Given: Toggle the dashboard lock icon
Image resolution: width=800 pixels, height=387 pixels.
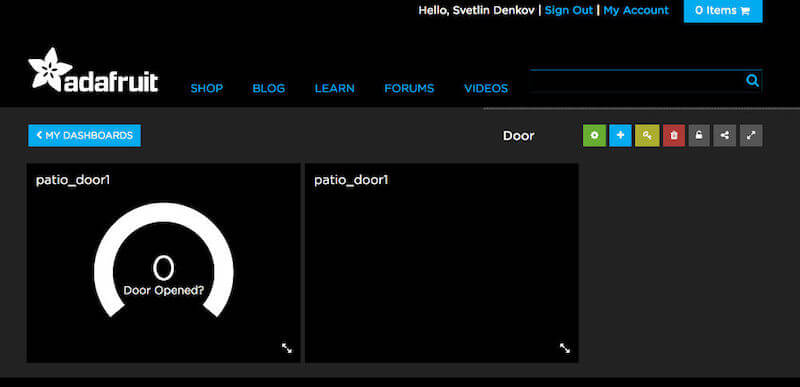Looking at the screenshot, I should (699, 136).
